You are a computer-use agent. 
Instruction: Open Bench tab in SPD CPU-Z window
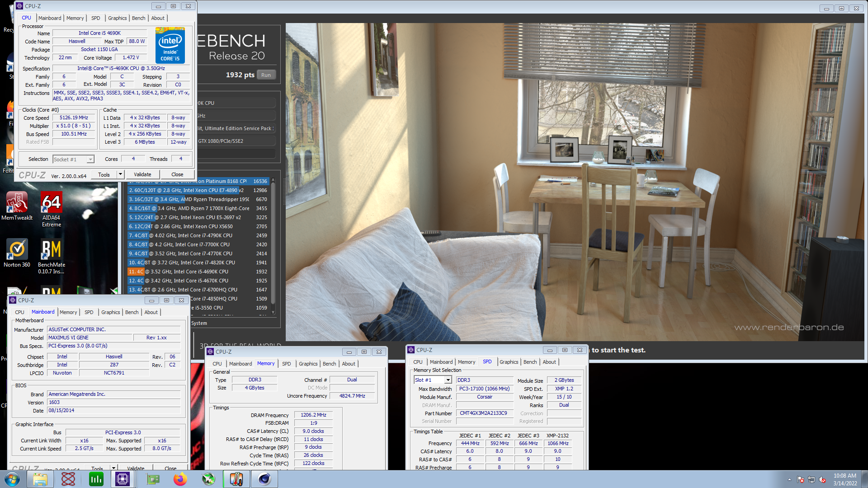[530, 362]
